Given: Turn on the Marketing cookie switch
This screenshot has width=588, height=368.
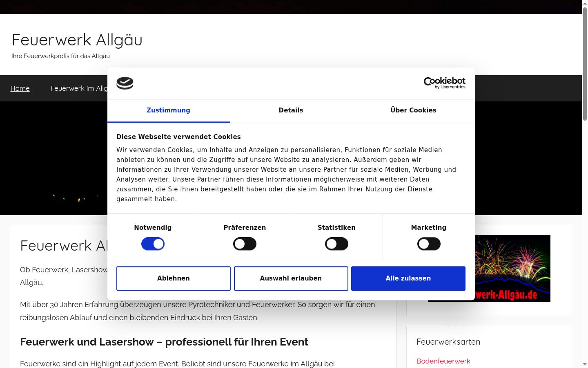Looking at the screenshot, I should coord(429,244).
